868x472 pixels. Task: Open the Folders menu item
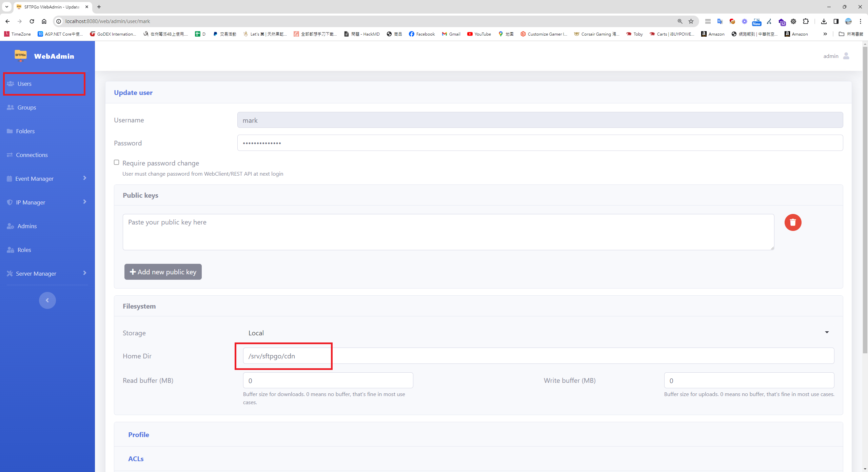point(25,131)
